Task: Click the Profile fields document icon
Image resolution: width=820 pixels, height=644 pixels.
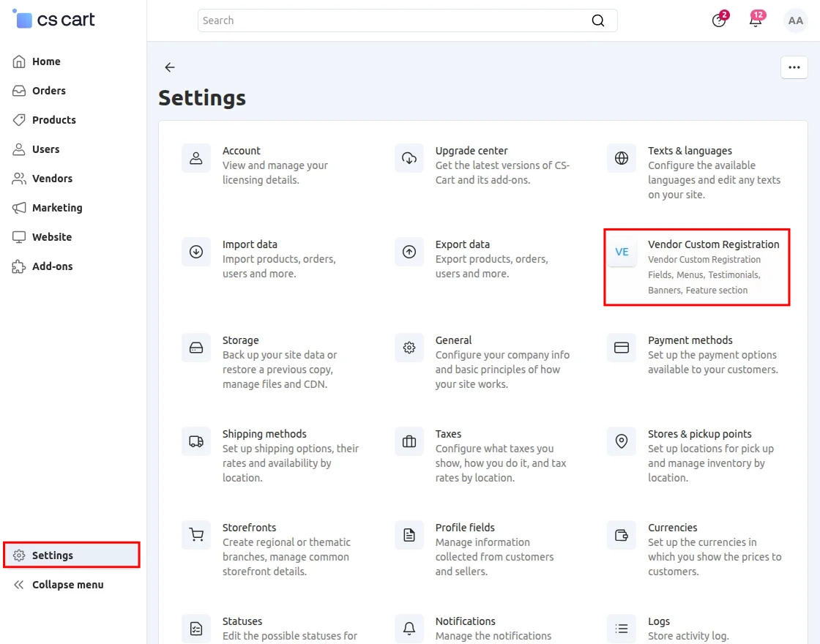Action: point(409,535)
